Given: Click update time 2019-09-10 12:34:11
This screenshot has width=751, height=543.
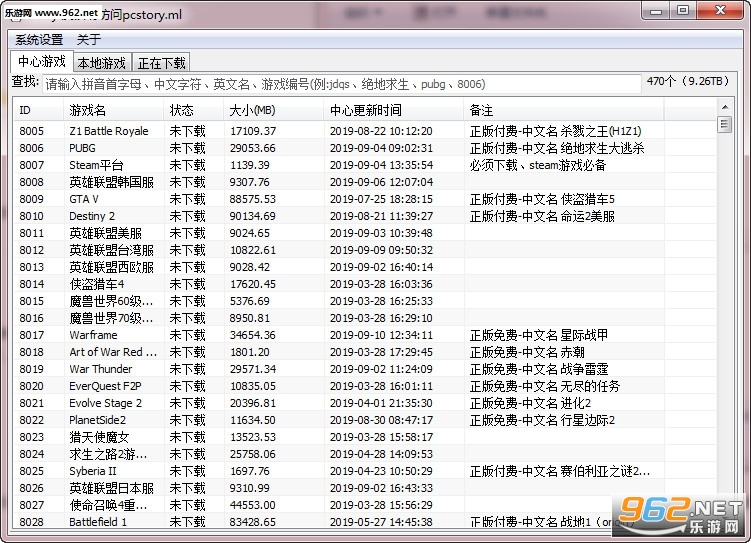Looking at the screenshot, I should point(381,335).
